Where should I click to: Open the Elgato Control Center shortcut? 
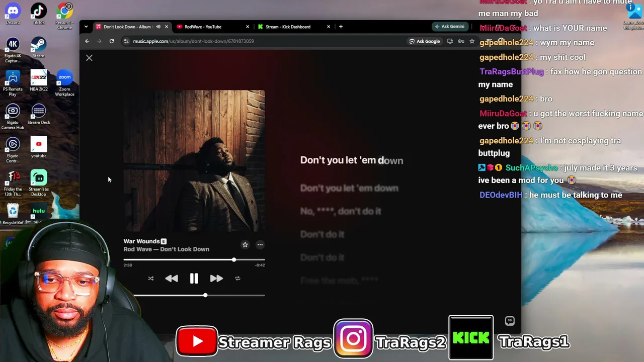[x=13, y=150]
